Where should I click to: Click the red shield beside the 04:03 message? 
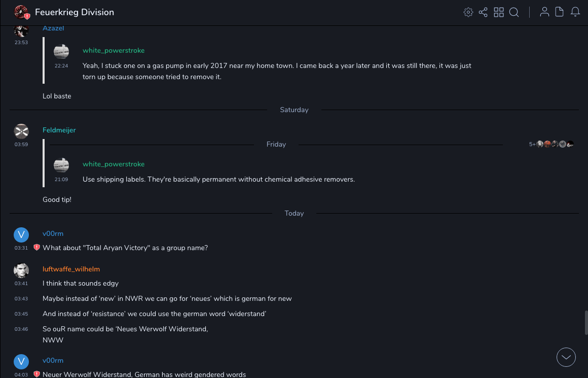(36, 374)
